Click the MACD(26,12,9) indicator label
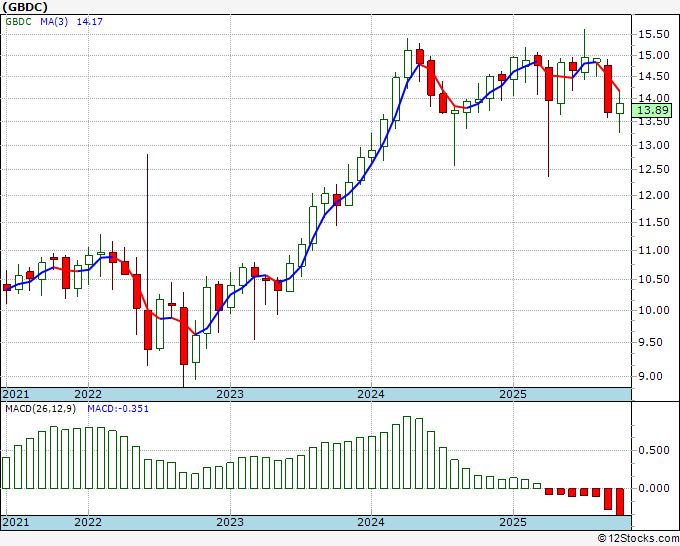This screenshot has width=680, height=546. (40, 409)
